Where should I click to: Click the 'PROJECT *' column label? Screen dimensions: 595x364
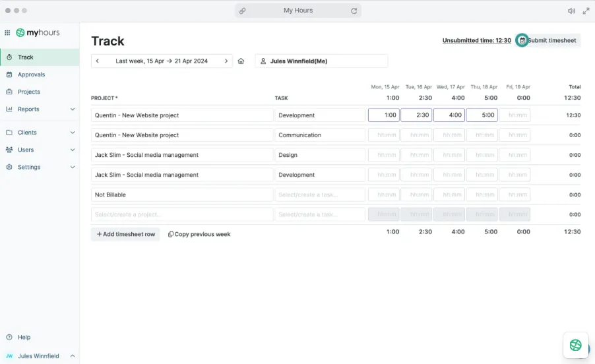tap(104, 98)
